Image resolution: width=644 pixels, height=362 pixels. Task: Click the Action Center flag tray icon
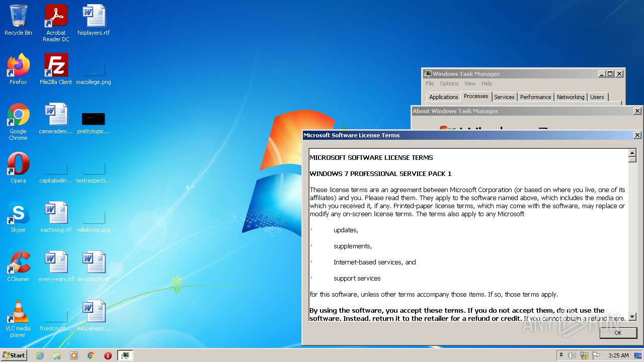pyautogui.click(x=596, y=355)
